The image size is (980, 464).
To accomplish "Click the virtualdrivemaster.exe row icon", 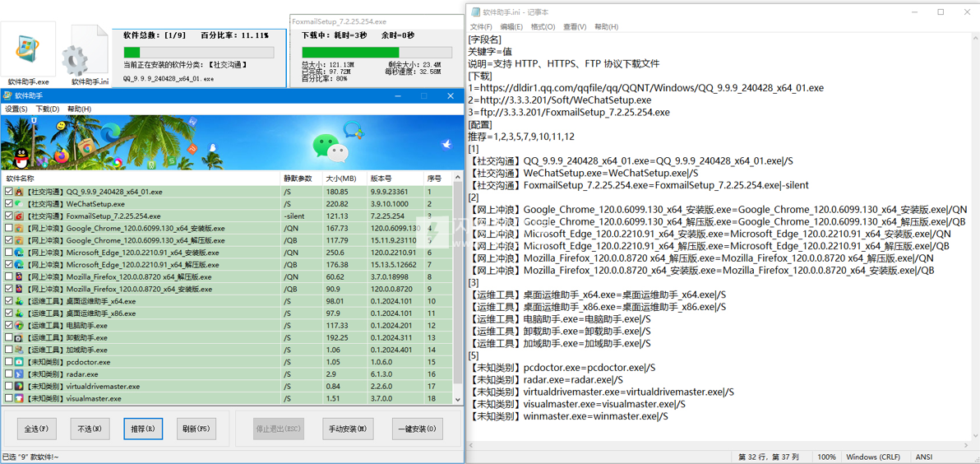I will pyautogui.click(x=19, y=386).
